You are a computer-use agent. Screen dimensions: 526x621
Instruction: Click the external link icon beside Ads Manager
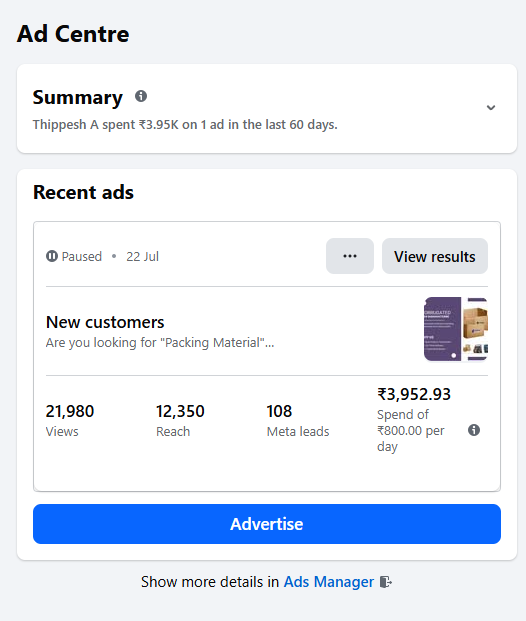[385, 582]
